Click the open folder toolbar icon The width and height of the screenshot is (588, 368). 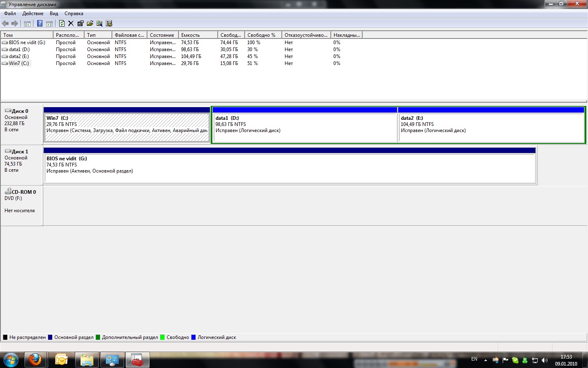click(x=90, y=24)
